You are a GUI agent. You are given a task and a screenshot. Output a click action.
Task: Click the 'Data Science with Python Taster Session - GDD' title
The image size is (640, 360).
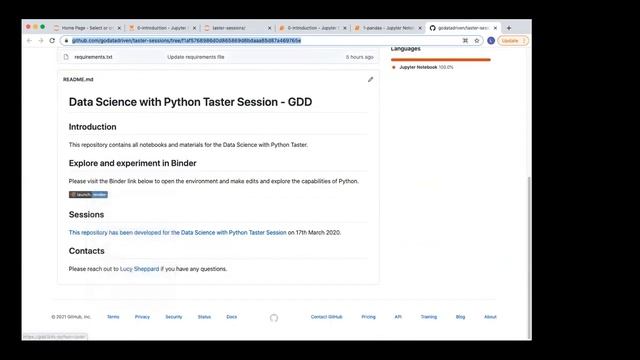pos(190,102)
